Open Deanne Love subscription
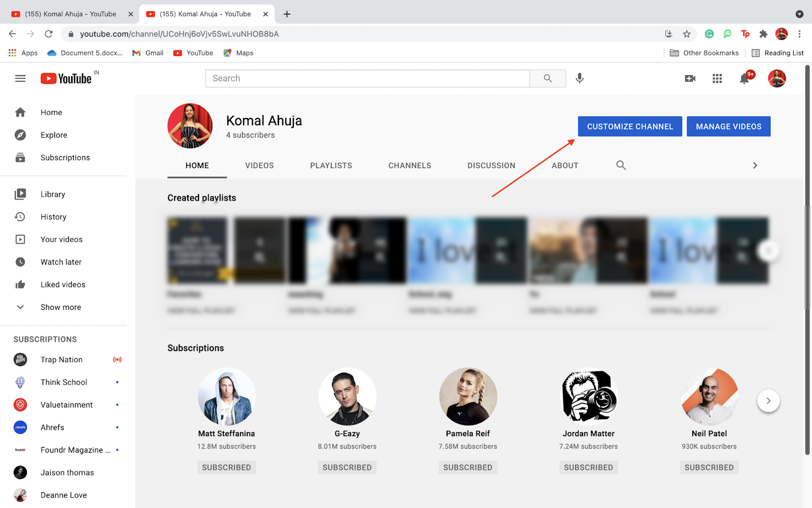Viewport: 812px width, 508px height. pyautogui.click(x=63, y=495)
